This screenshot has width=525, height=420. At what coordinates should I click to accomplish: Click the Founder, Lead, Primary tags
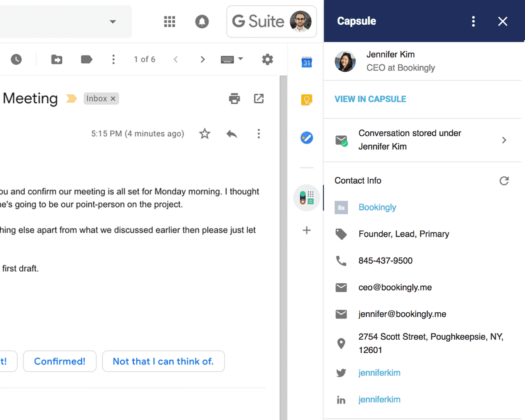click(404, 234)
